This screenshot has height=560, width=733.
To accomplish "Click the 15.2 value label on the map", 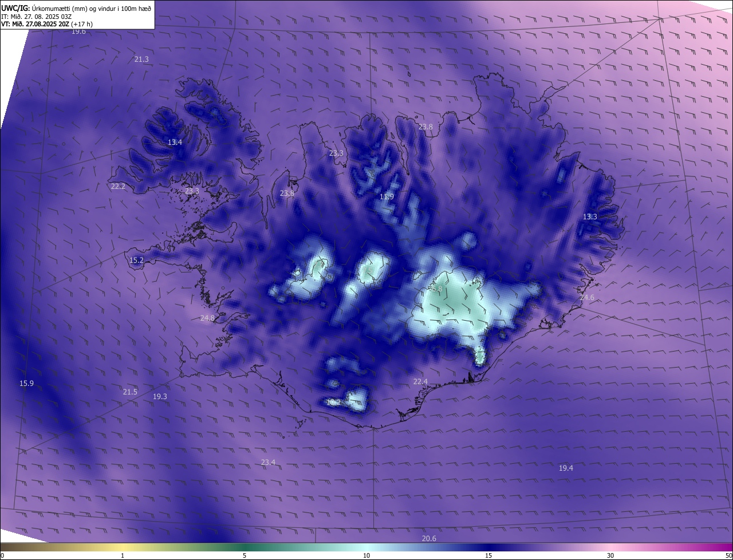I will point(136,260).
